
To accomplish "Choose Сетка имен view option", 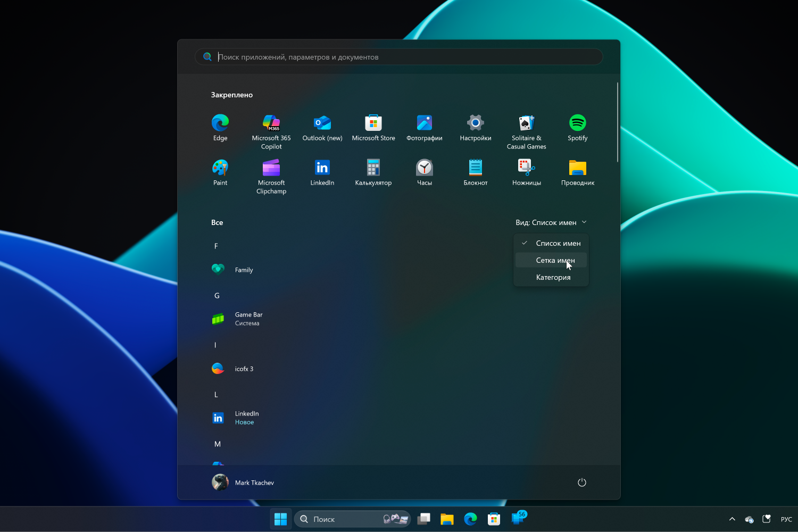I will [551, 260].
